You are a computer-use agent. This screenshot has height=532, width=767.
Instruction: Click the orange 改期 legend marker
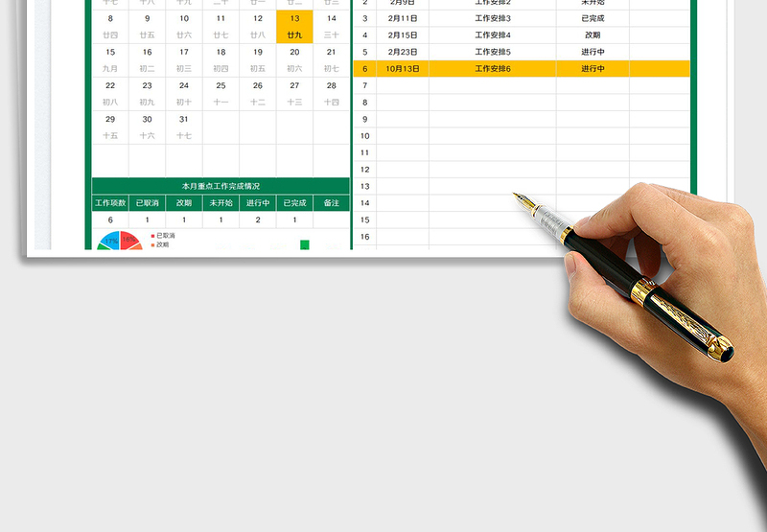[152, 244]
